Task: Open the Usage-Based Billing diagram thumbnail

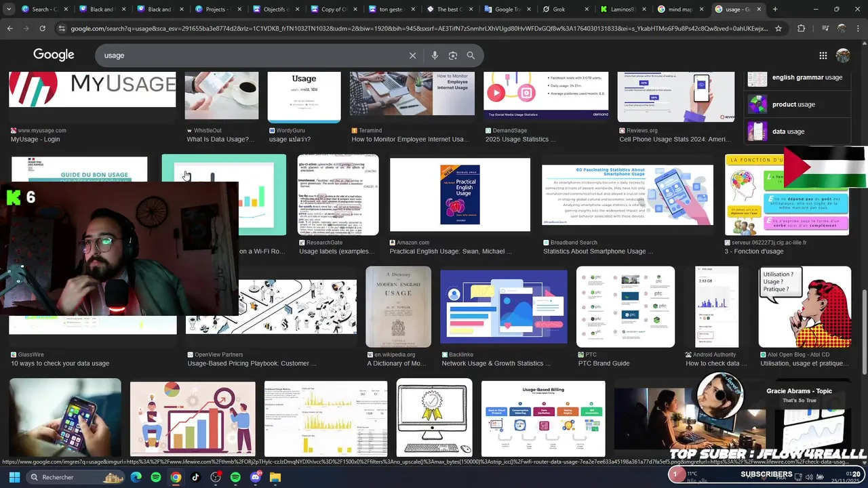Action: click(x=543, y=419)
